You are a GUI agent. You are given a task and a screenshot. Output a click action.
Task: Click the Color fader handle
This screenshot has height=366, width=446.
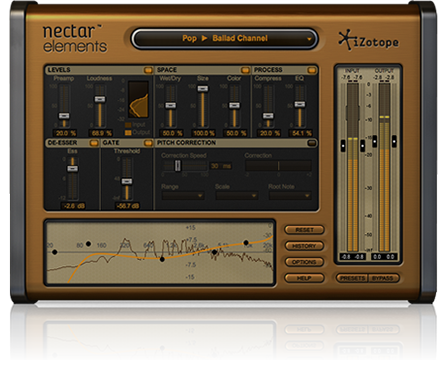(x=234, y=105)
